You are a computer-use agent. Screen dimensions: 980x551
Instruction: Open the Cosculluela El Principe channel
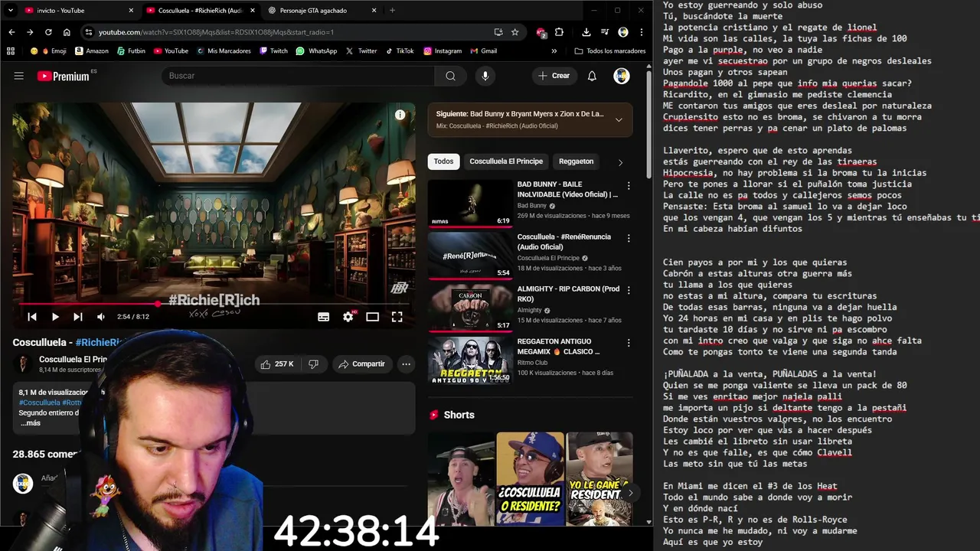pyautogui.click(x=73, y=360)
